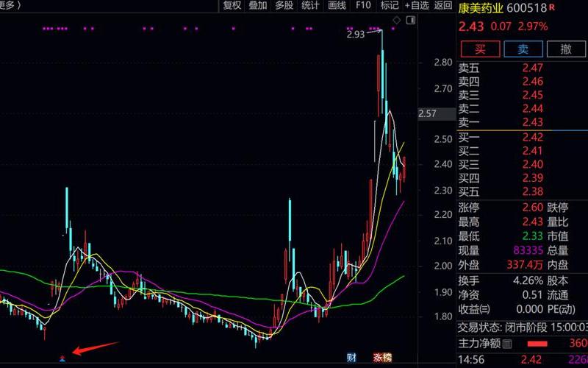The image size is (588, 368).
Task: Click the percentage change 2.97%
Action: [x=533, y=26]
